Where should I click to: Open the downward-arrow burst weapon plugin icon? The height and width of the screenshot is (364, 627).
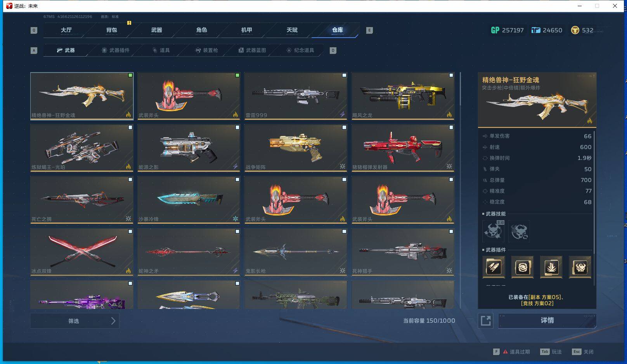(551, 267)
